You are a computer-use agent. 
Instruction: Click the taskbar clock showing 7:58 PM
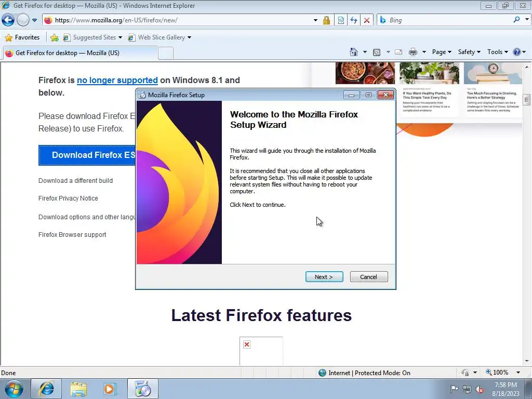[506, 389]
